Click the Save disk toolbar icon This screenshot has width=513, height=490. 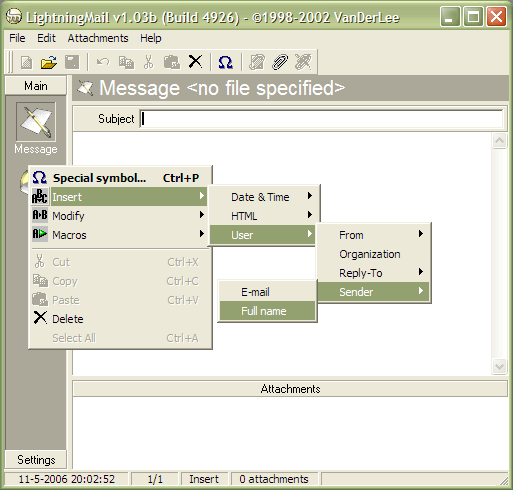click(72, 62)
